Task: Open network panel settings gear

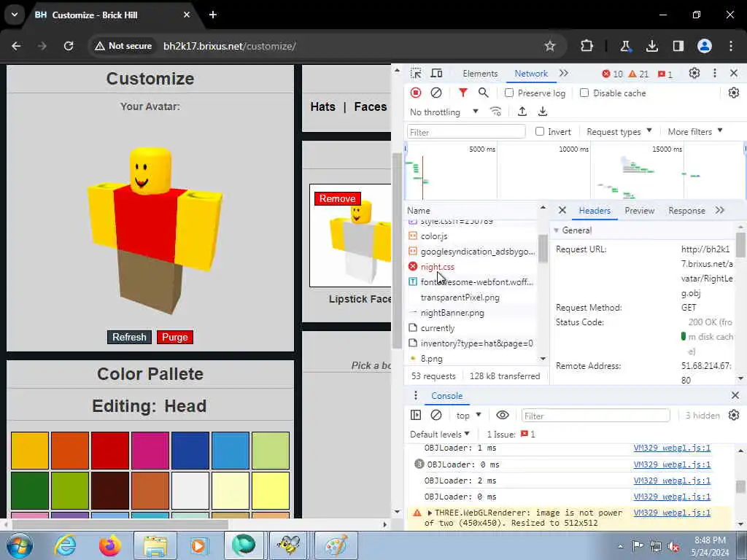Action: click(734, 93)
